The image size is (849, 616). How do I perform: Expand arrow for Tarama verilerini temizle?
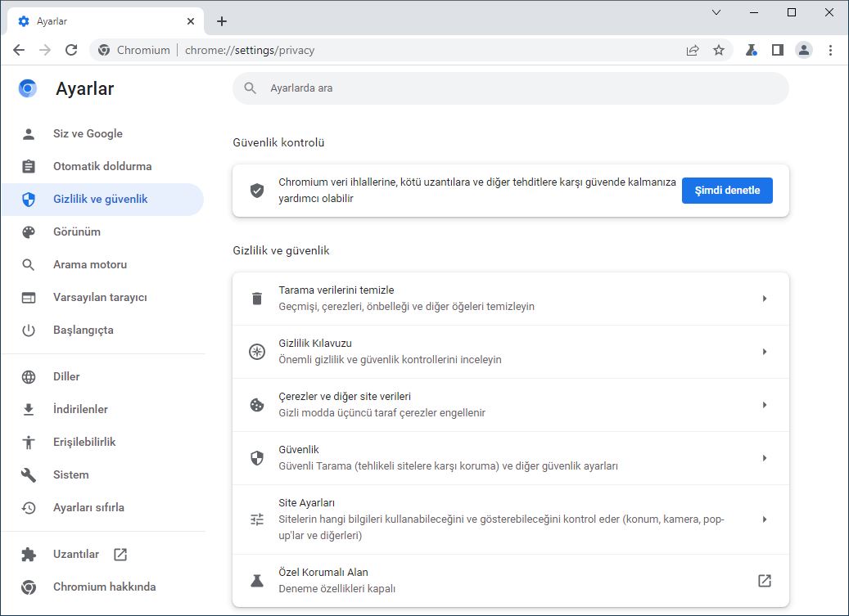coord(765,299)
